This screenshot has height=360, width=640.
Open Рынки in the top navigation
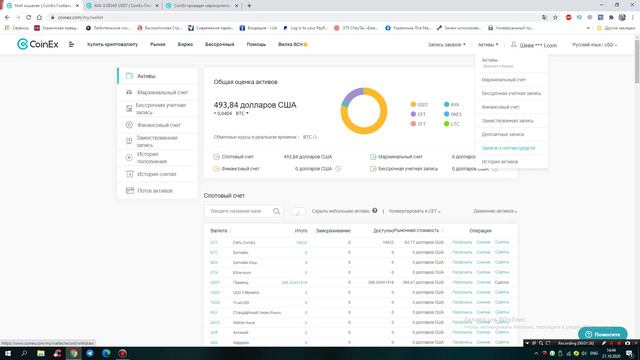pyautogui.click(x=158, y=44)
